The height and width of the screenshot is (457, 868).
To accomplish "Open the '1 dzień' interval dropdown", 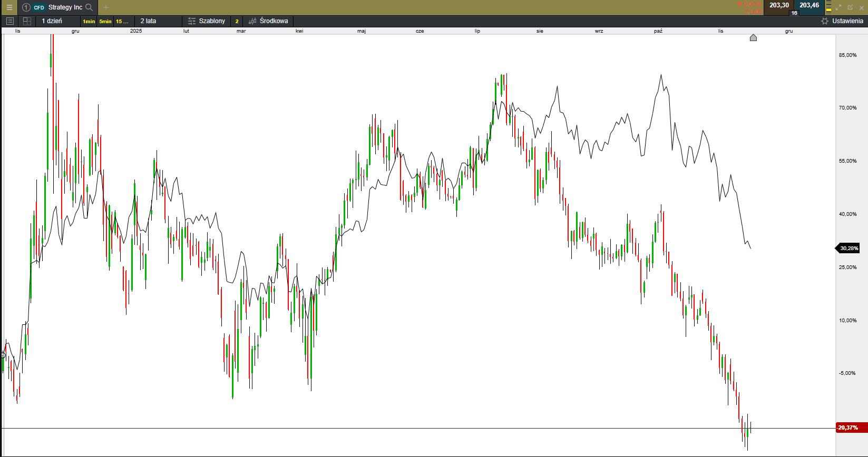I will 52,21.
